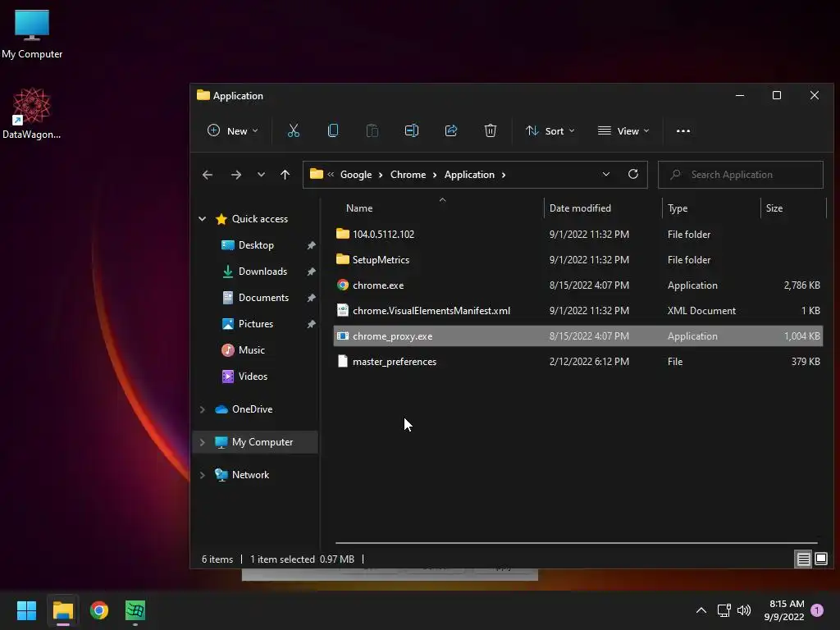Image resolution: width=840 pixels, height=630 pixels.
Task: Expand the OneDrive tree node
Action: (203, 409)
